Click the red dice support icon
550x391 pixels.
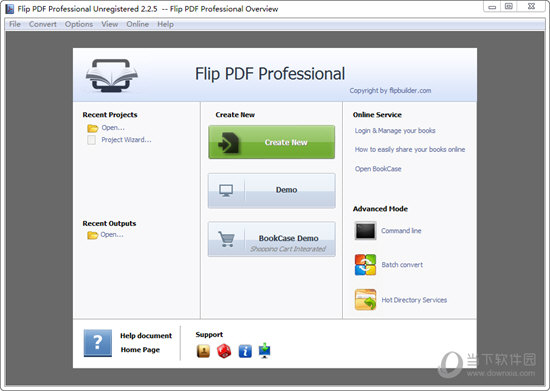click(224, 351)
